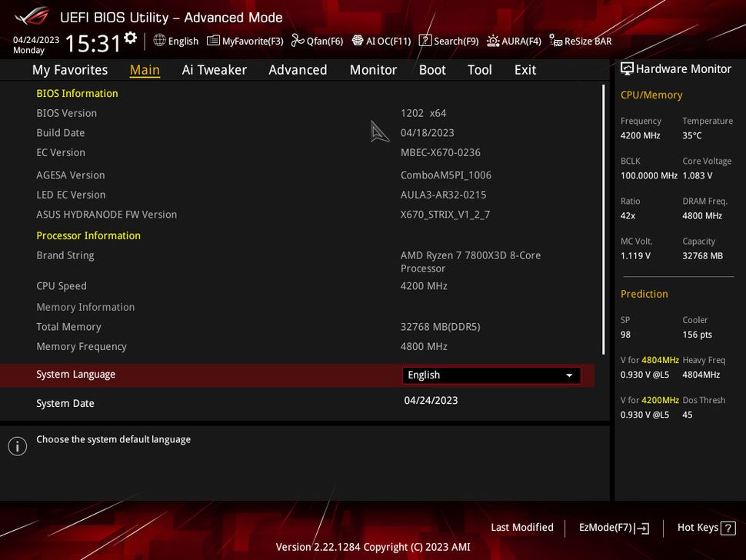Go to the Exit tab
Screen dimensions: 746x560
[525, 70]
